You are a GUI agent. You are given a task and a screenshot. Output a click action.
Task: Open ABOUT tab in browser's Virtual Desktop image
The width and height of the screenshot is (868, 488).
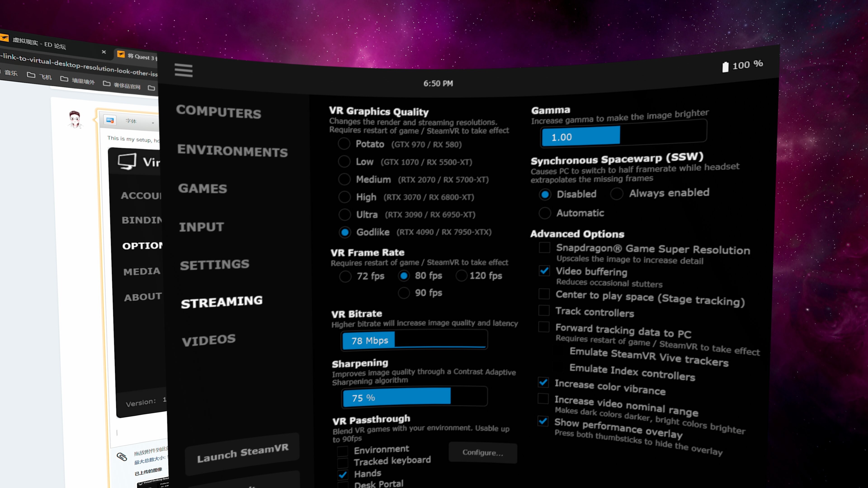point(143,297)
